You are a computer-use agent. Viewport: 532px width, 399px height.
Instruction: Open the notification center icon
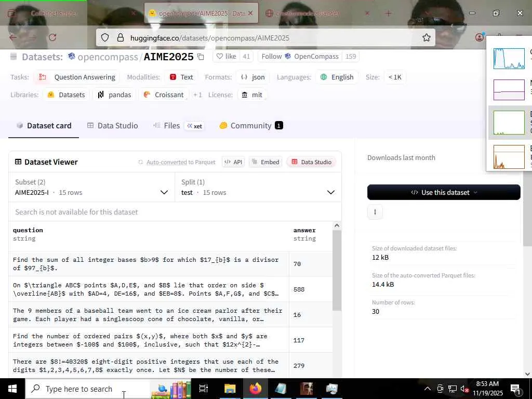pyautogui.click(x=516, y=389)
